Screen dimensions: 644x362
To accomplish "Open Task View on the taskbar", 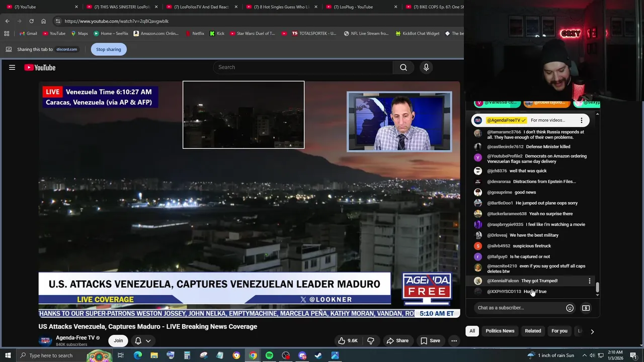I will point(121,355).
